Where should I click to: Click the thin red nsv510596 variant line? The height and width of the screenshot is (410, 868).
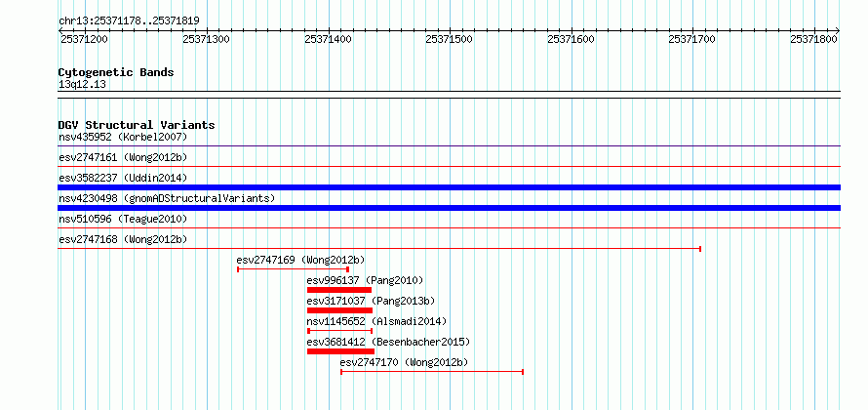449,227
